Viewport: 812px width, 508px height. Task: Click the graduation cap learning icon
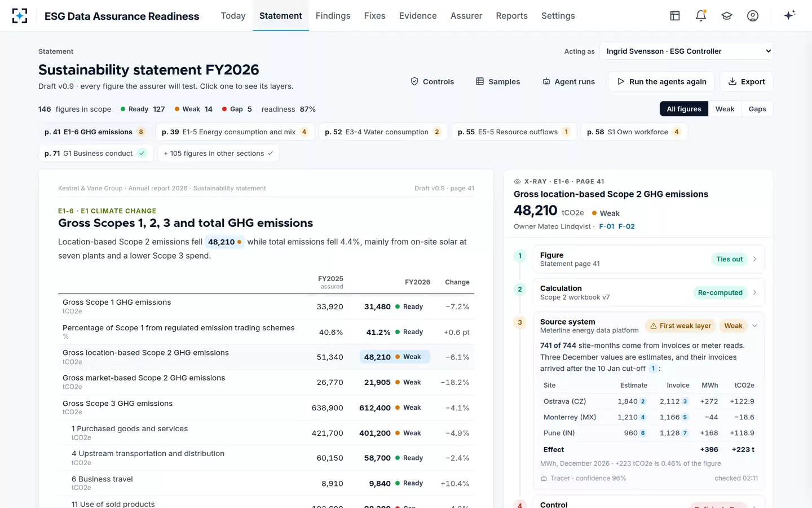point(727,16)
